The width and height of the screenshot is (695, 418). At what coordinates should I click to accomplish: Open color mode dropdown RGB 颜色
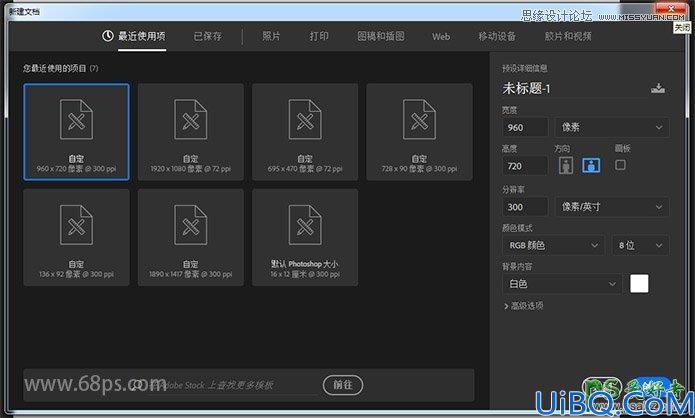pos(553,245)
